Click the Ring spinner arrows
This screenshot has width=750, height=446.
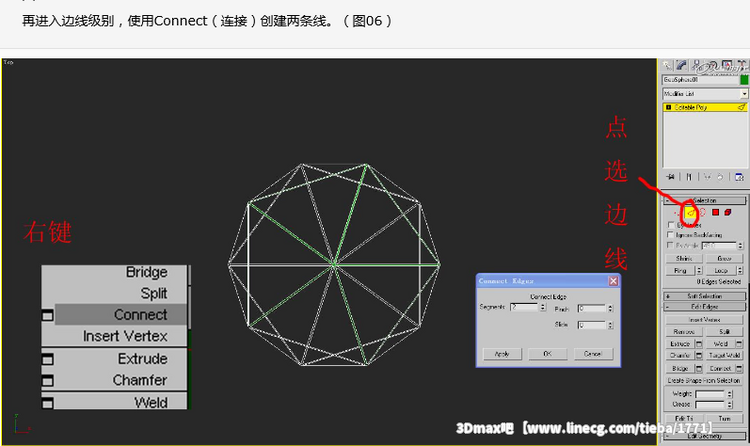point(699,270)
